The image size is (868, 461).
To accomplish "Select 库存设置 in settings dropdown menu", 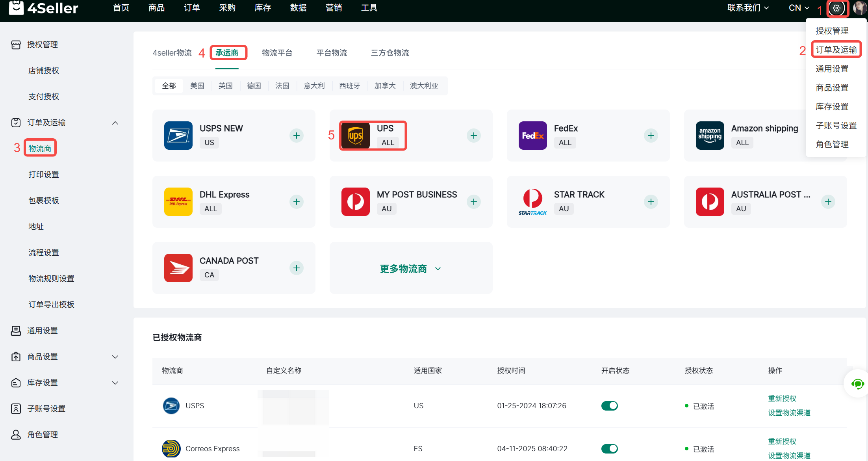I will click(832, 106).
